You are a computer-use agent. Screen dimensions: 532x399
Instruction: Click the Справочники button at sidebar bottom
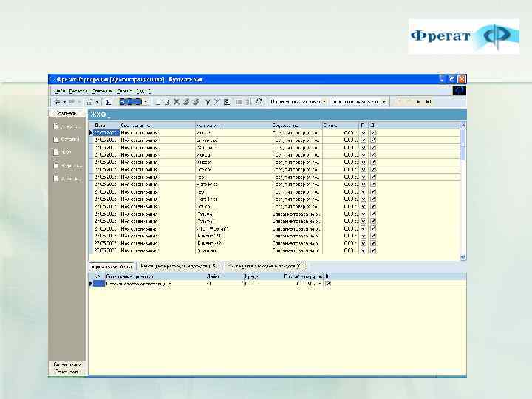(67, 364)
